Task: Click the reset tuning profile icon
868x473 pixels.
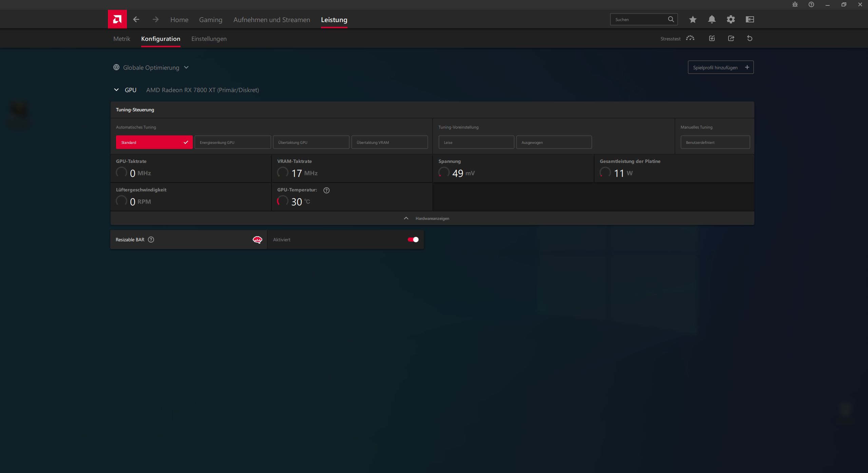Action: point(750,38)
